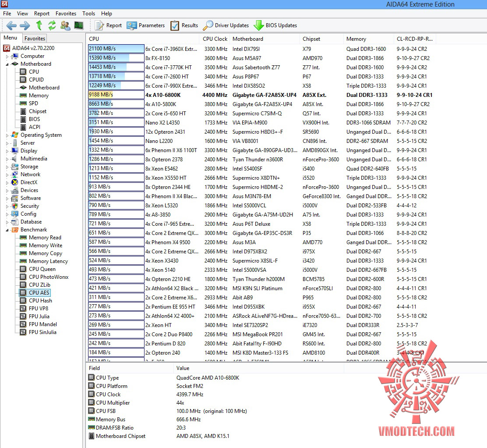The height and width of the screenshot is (448, 487).
Task: Open the Report menu
Action: point(42,13)
